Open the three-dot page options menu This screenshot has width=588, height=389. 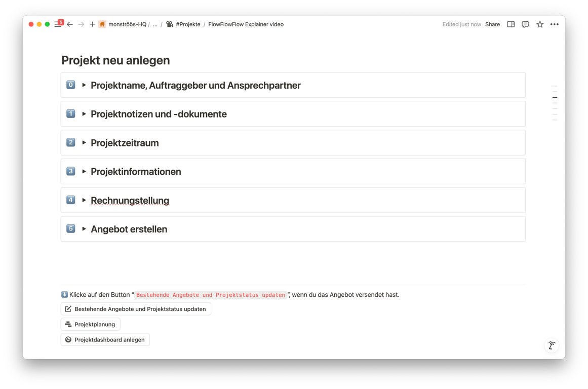(555, 24)
